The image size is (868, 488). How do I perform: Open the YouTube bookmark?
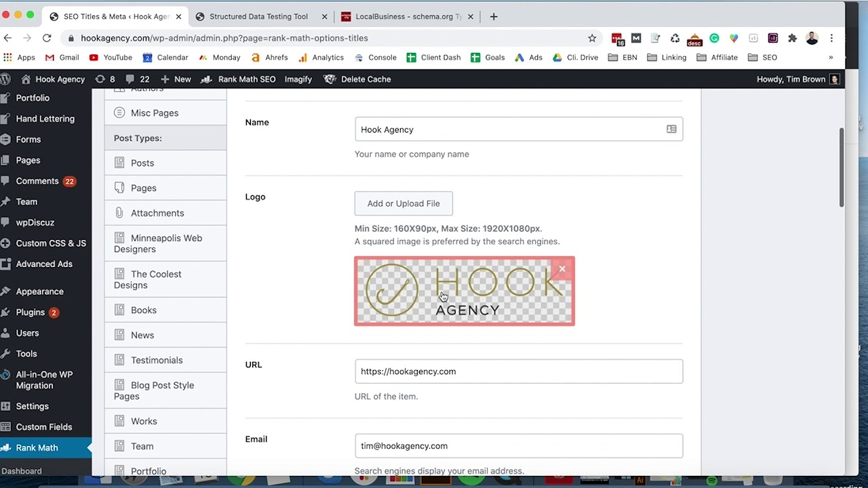click(111, 58)
